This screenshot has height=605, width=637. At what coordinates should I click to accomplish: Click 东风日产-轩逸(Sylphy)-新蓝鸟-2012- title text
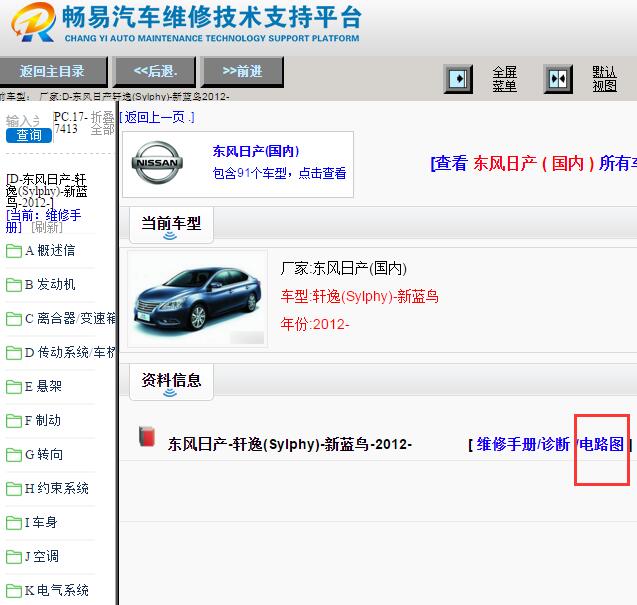[290, 444]
